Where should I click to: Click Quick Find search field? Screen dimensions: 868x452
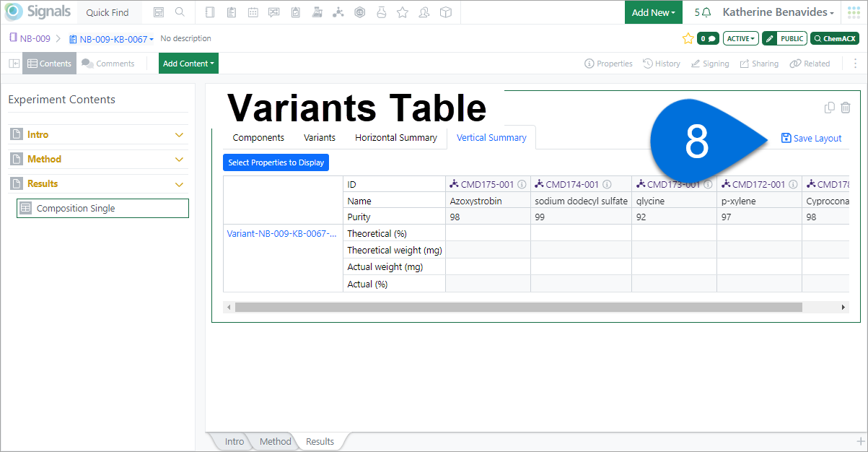(x=108, y=12)
